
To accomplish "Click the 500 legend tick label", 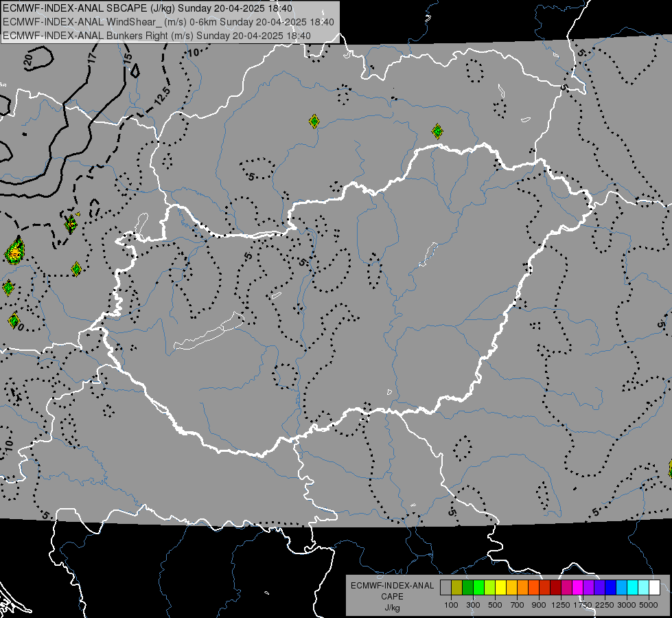I will pos(495,605).
